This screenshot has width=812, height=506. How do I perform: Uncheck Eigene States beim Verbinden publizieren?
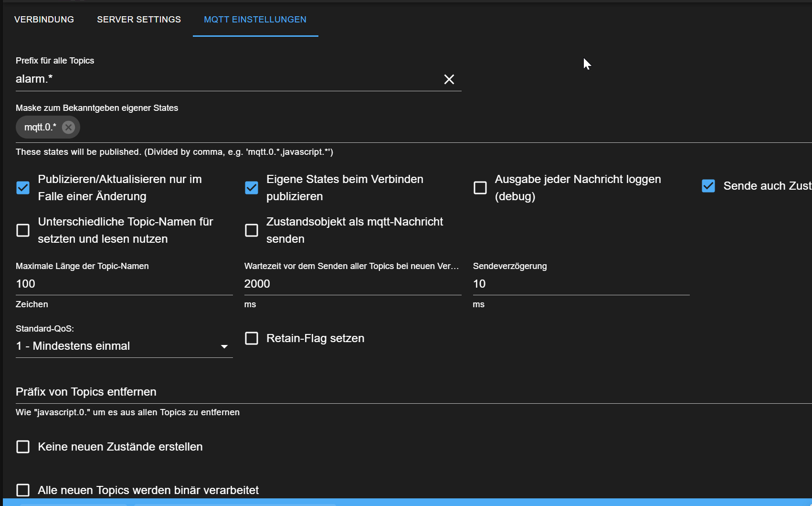(252, 188)
